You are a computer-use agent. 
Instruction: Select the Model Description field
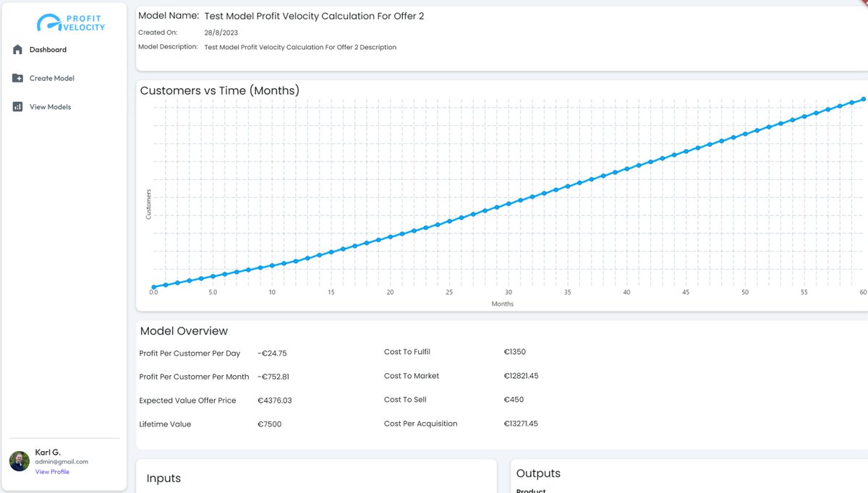[300, 46]
